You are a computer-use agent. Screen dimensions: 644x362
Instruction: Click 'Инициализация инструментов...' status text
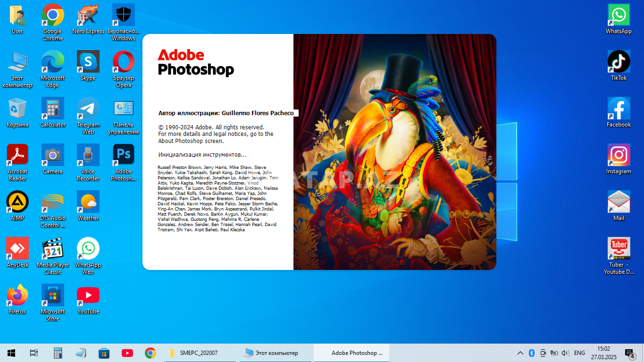coord(202,155)
